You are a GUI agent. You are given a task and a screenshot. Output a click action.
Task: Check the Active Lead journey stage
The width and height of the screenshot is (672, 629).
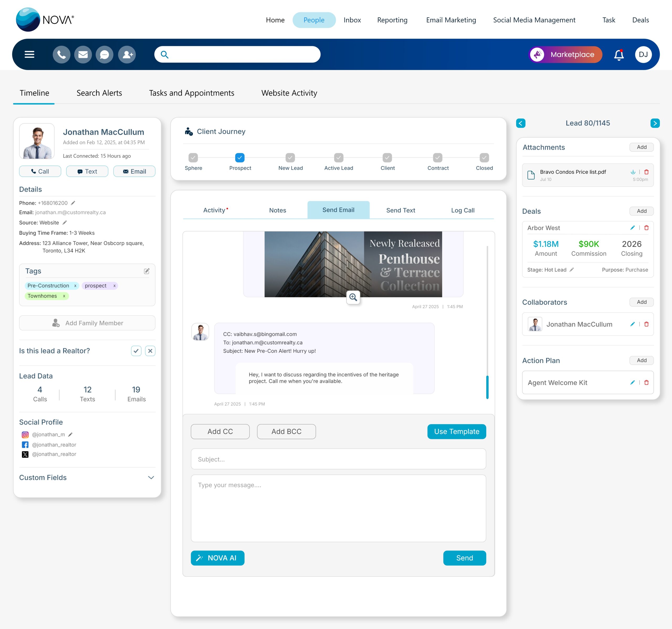point(338,158)
